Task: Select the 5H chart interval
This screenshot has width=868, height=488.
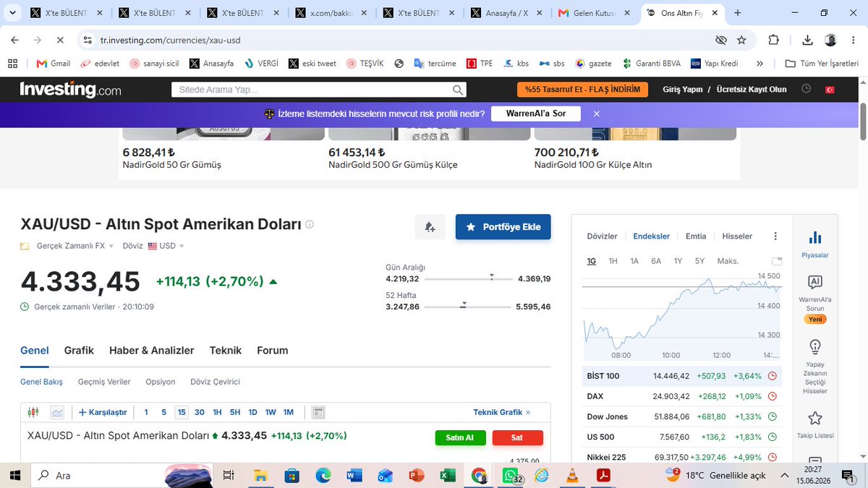Action: tap(235, 412)
